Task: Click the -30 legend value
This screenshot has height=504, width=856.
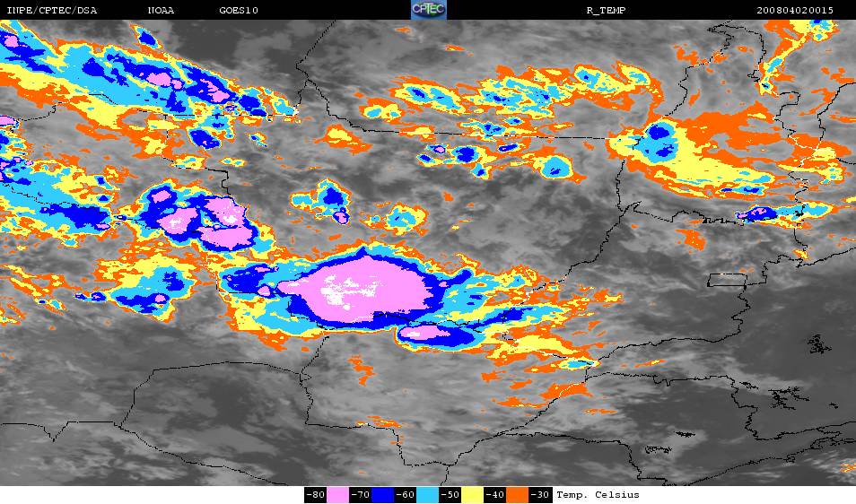Action: [x=540, y=495]
